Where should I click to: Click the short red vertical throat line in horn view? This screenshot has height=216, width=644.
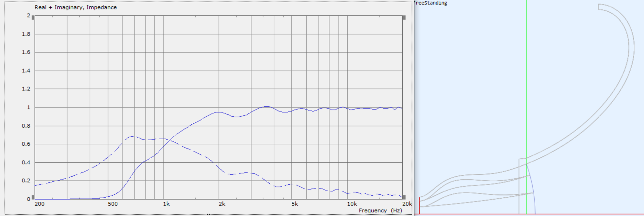coord(420,206)
